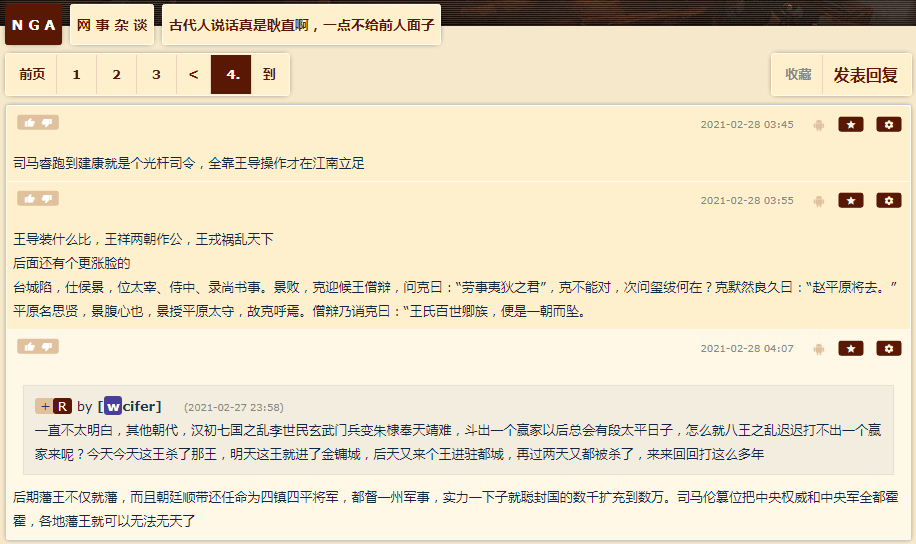The height and width of the screenshot is (544, 916).
Task: Click Android device icon on 03:55 post
Action: point(818,201)
